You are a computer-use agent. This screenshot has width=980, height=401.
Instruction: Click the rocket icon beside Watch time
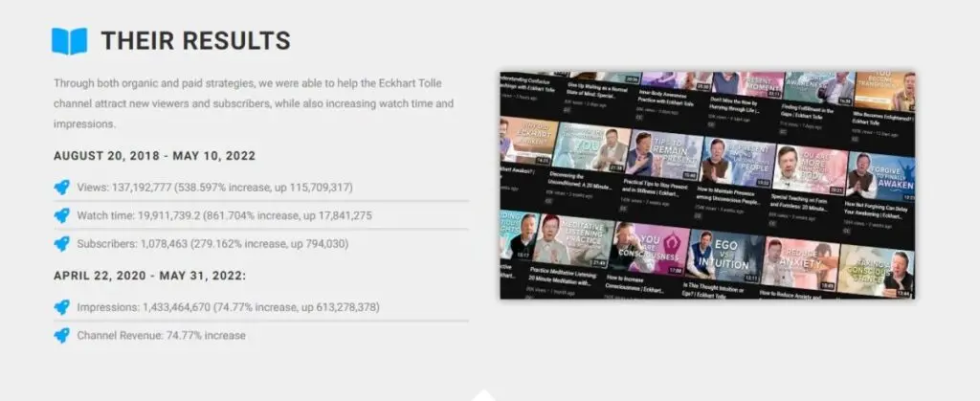point(61,216)
